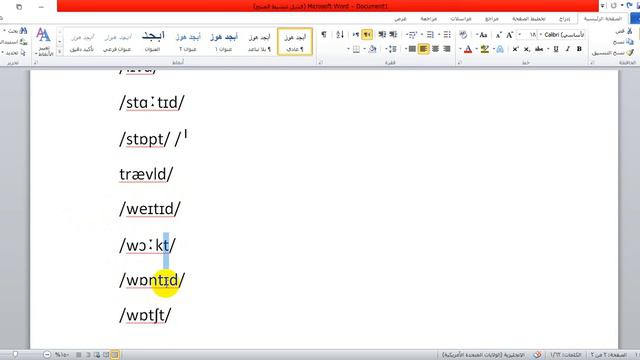Click the numbering list icon
This screenshot has height=360, width=640.
(430, 34)
